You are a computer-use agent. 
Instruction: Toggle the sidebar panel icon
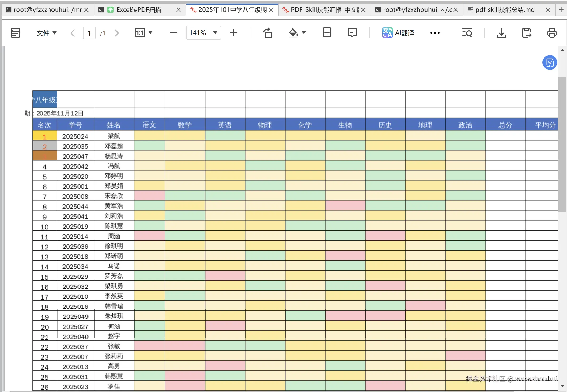pos(15,33)
